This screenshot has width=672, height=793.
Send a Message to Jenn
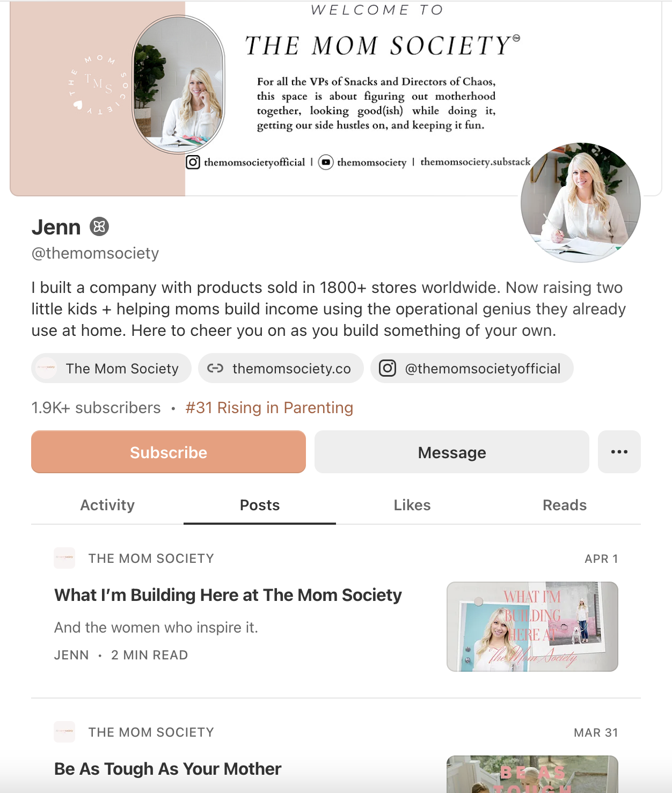(x=452, y=452)
